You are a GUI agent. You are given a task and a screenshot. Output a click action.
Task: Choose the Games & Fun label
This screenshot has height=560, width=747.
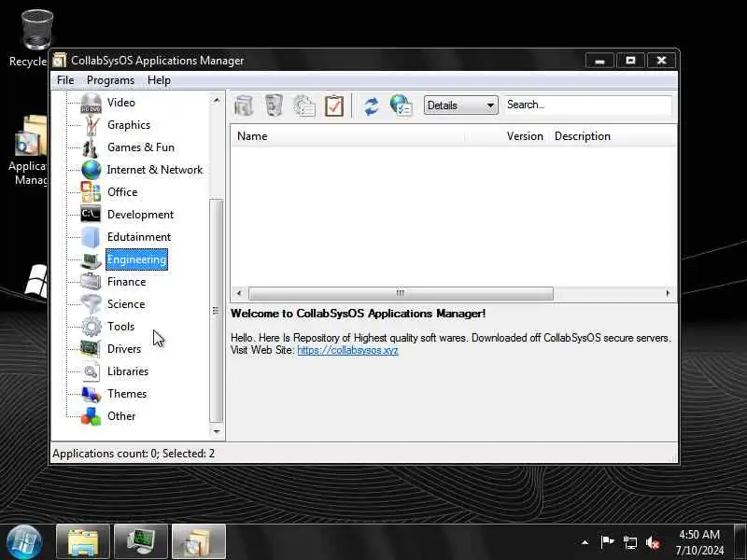click(141, 147)
